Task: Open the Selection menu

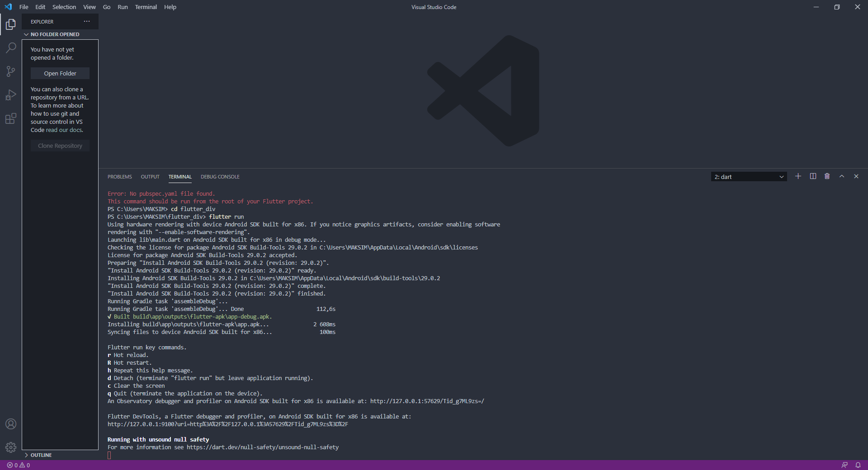Action: 64,7
